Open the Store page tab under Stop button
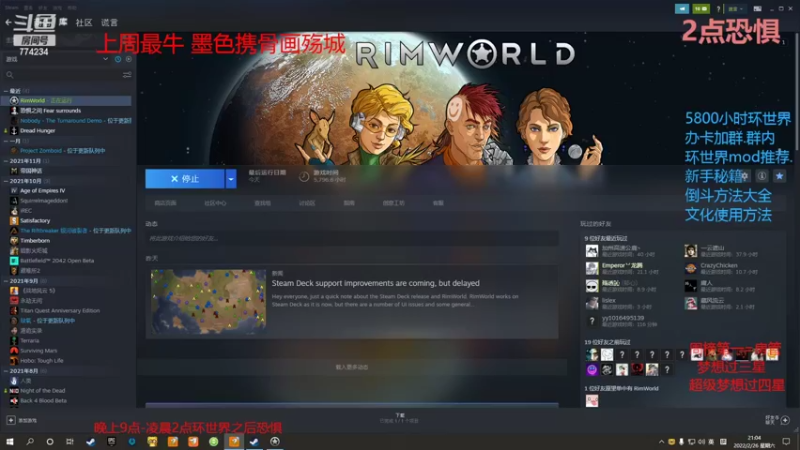This screenshot has height=450, width=800. (x=165, y=203)
